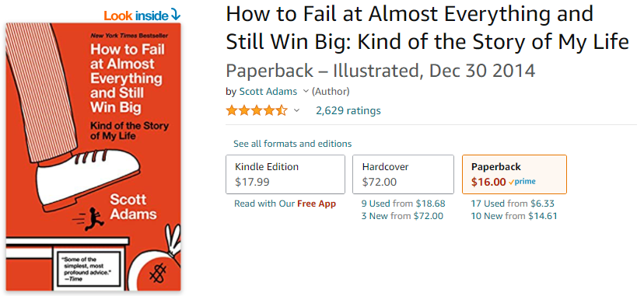The image size is (644, 296).
Task: View 3 New hardcover offers from $72.00
Action: (x=402, y=216)
